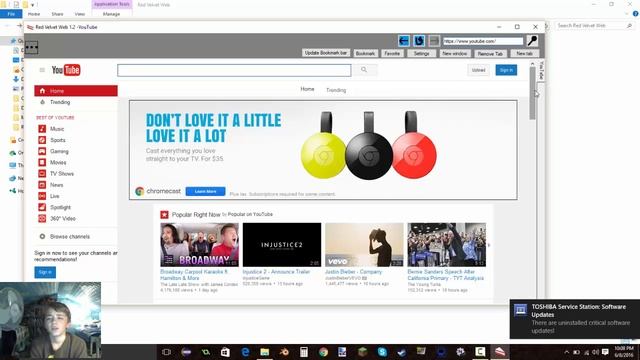This screenshot has width=640, height=360.
Task: Click the page vertical scrollbar thumb
Action: 532,93
